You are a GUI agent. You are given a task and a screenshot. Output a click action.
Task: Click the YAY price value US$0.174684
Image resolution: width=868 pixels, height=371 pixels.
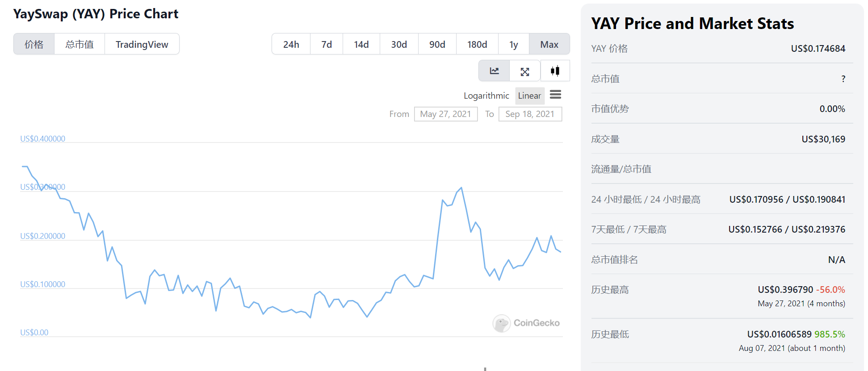[x=818, y=48]
